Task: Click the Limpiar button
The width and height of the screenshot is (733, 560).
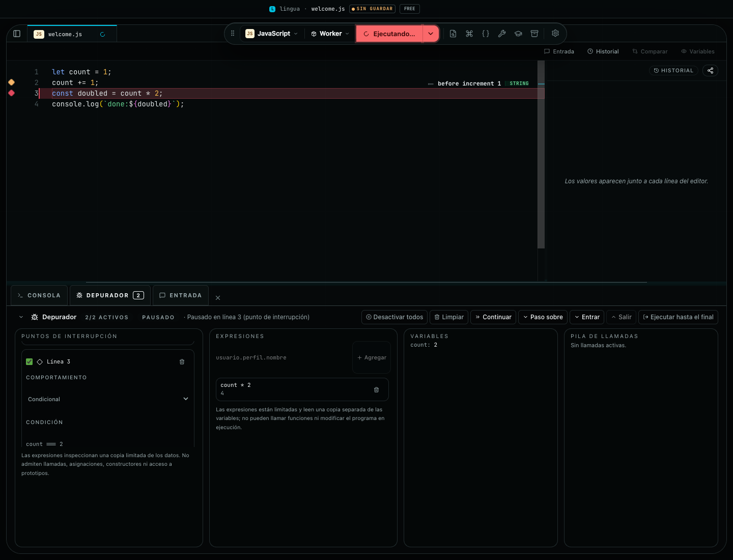Action: tap(449, 317)
